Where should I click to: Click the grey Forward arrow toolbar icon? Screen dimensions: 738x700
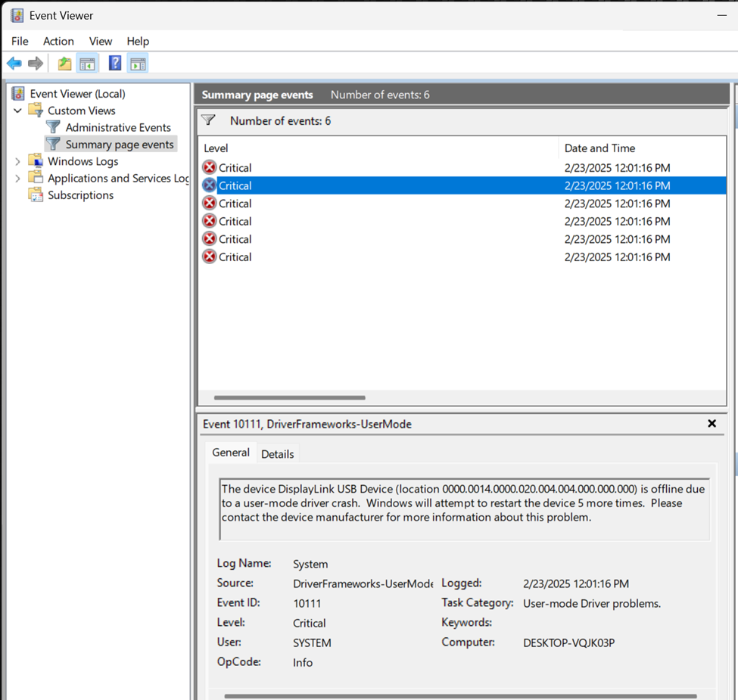tap(36, 63)
